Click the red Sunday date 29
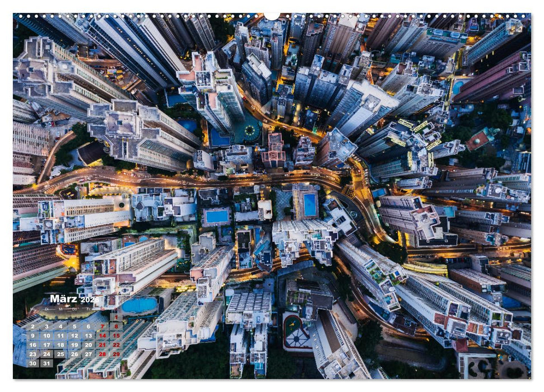The image size is (544, 392). pos(117,354)
